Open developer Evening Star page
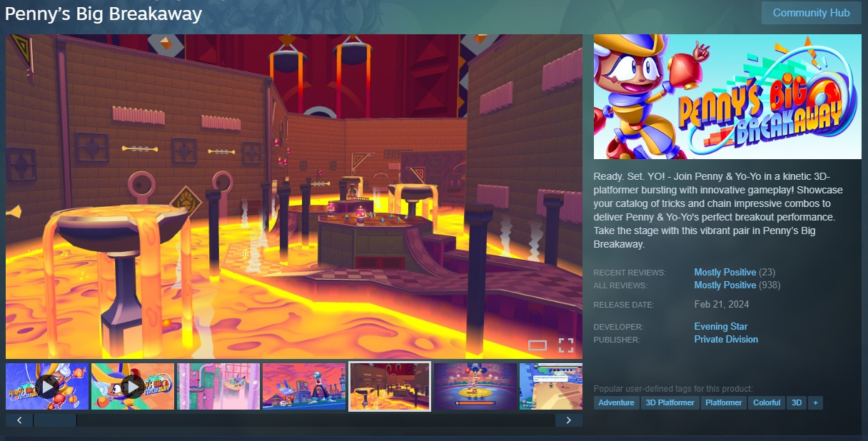 coord(721,326)
